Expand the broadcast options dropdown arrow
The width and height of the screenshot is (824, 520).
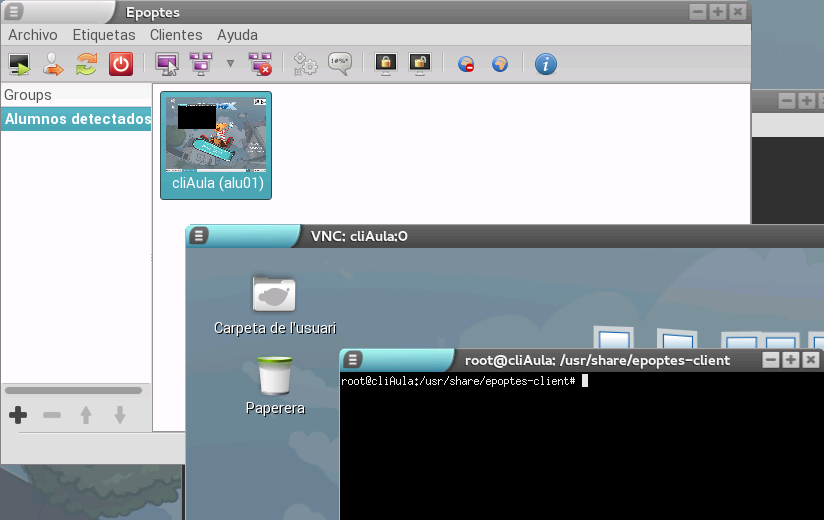click(x=230, y=64)
